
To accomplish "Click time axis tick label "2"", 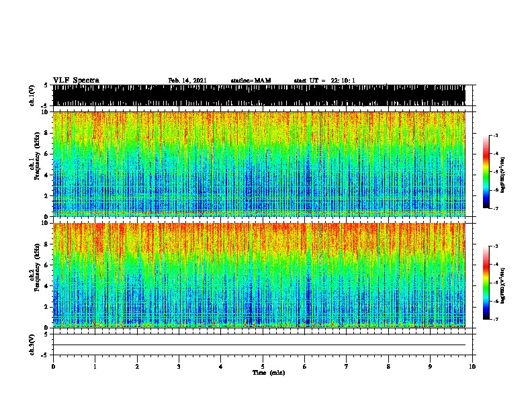I will click(x=137, y=367).
